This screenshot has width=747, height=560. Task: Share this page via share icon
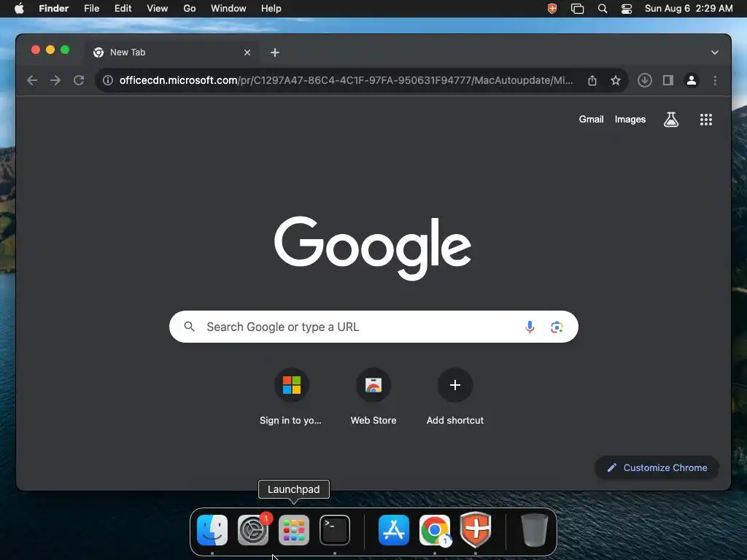592,80
